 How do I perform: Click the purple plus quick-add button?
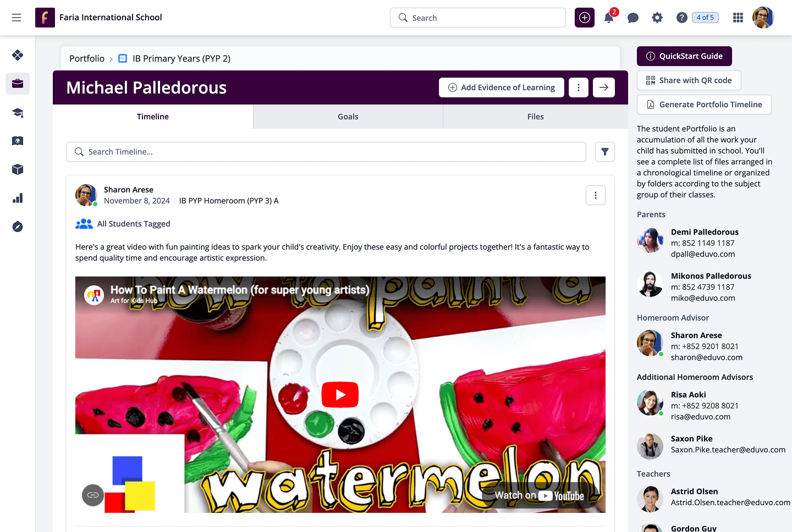[x=585, y=18]
